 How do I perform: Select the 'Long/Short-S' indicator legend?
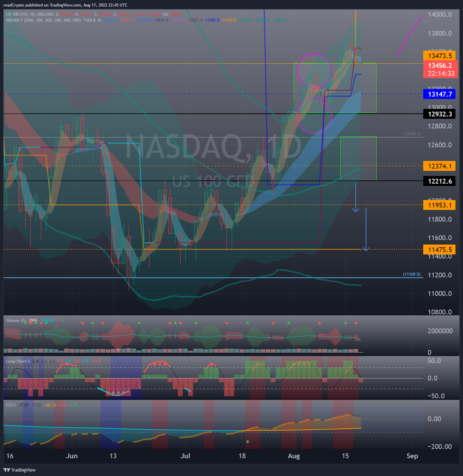click(18, 361)
